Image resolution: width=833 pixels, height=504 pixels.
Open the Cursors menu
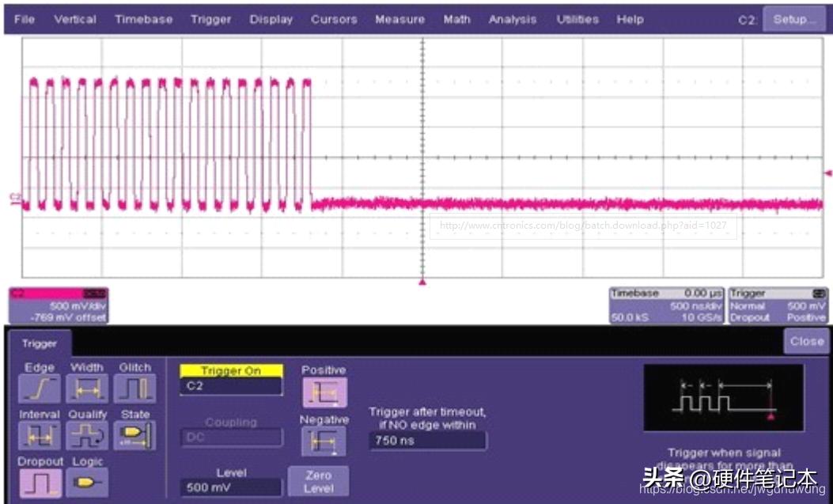(334, 20)
